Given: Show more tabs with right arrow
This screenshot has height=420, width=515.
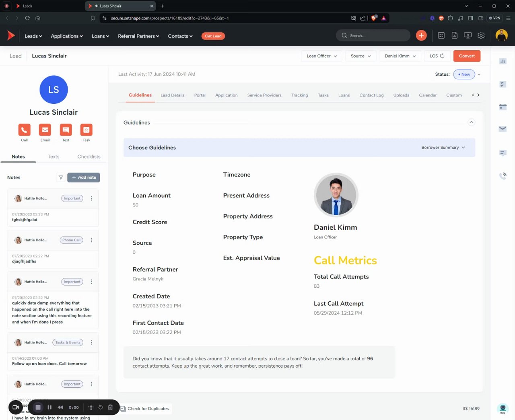Looking at the screenshot, I should coord(478,95).
